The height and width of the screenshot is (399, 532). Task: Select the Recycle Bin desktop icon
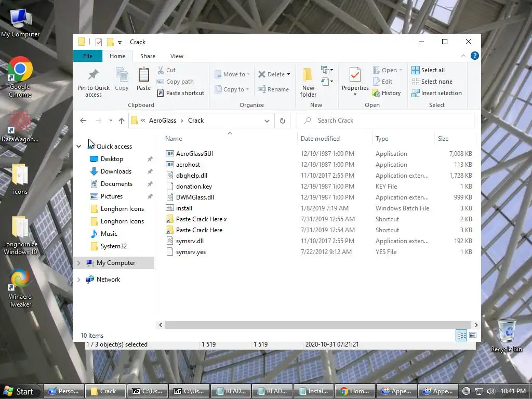pyautogui.click(x=506, y=335)
